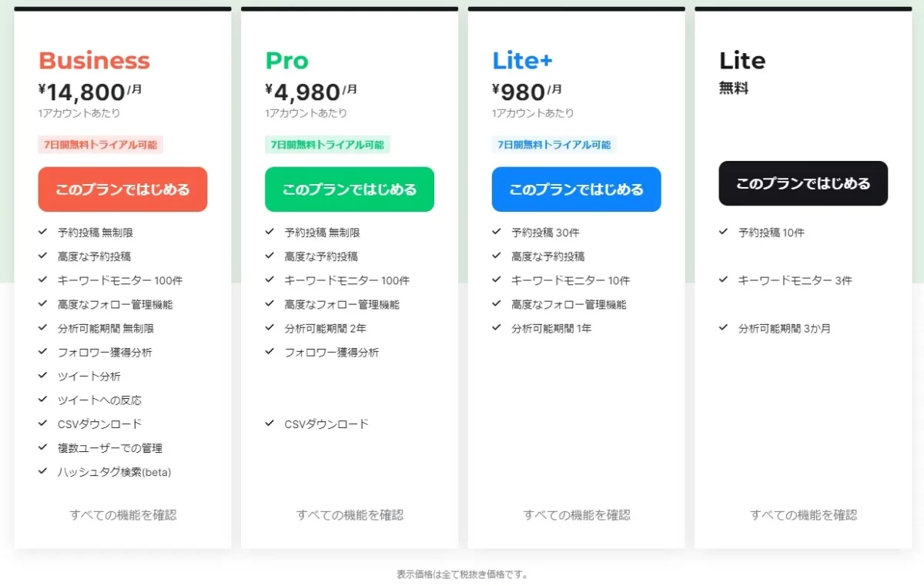924x586 pixels.
Task: Click checkmark beside Pro フォロワー獲得分析
Action: 269,352
